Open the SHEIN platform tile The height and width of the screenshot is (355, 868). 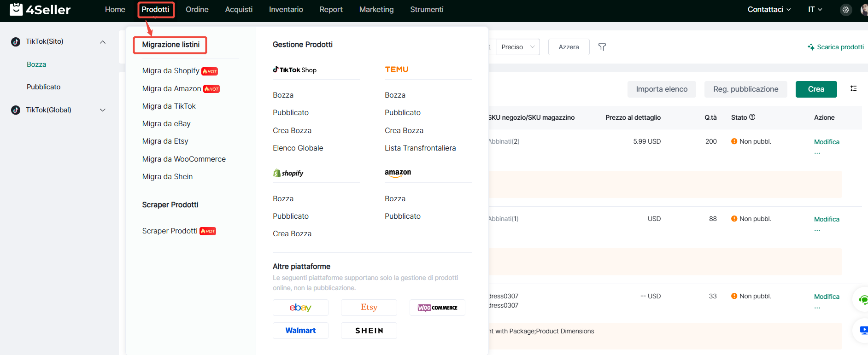click(369, 331)
